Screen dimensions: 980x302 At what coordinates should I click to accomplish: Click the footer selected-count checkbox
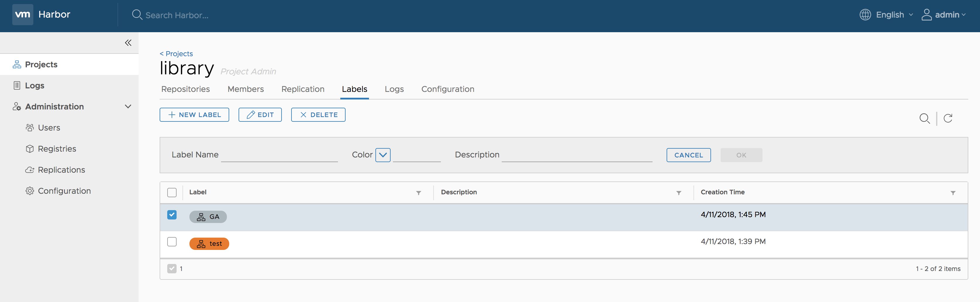tap(172, 269)
